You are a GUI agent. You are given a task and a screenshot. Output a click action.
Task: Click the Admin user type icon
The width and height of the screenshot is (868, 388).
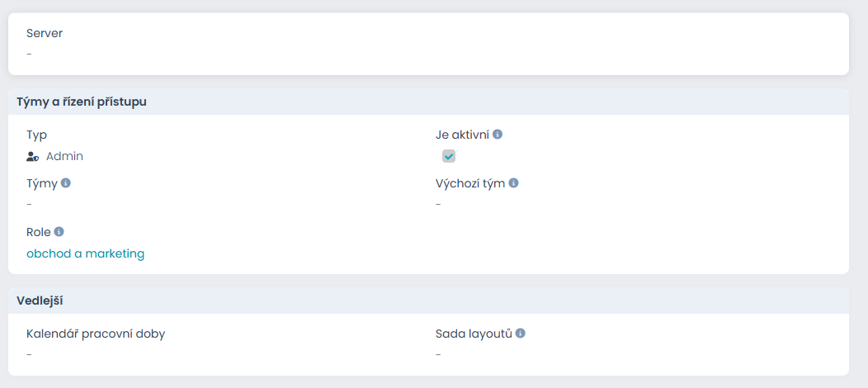[x=33, y=156]
